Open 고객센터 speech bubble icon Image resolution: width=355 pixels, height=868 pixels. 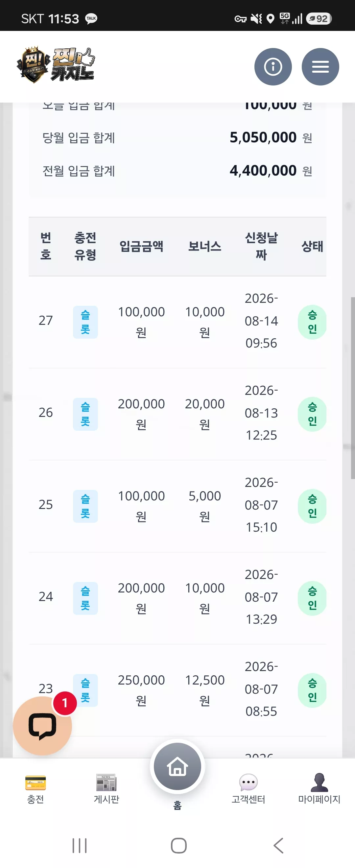tap(248, 783)
